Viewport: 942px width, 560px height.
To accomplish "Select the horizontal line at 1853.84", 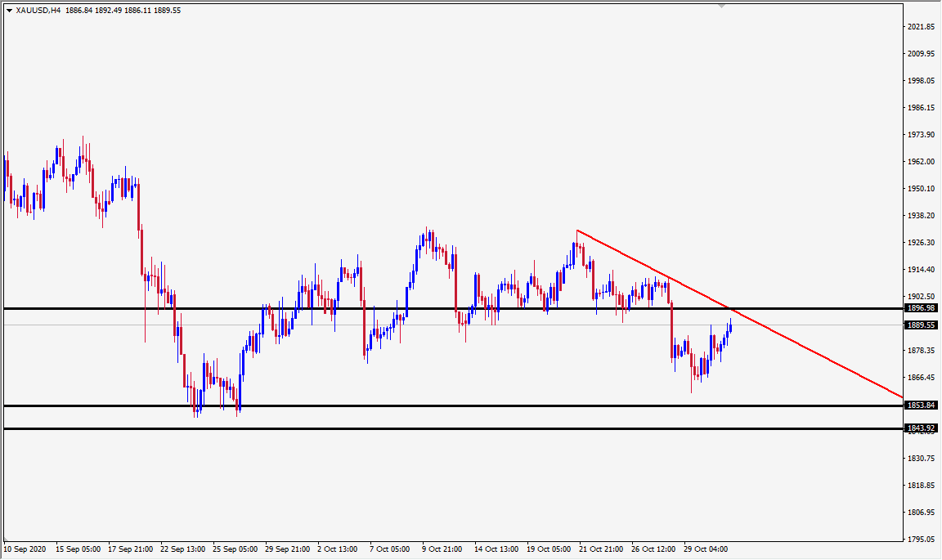I will point(454,405).
